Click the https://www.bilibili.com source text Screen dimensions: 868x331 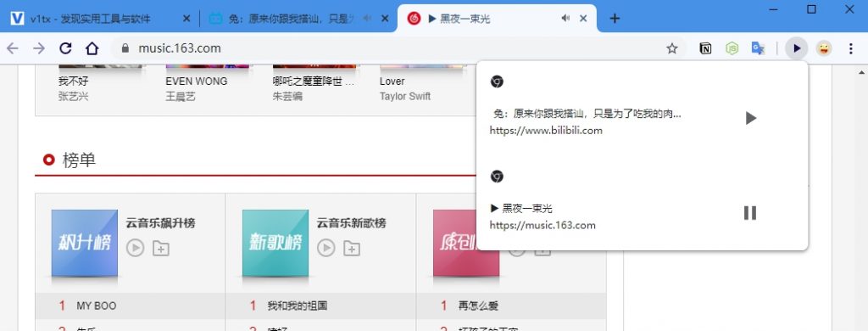[546, 131]
